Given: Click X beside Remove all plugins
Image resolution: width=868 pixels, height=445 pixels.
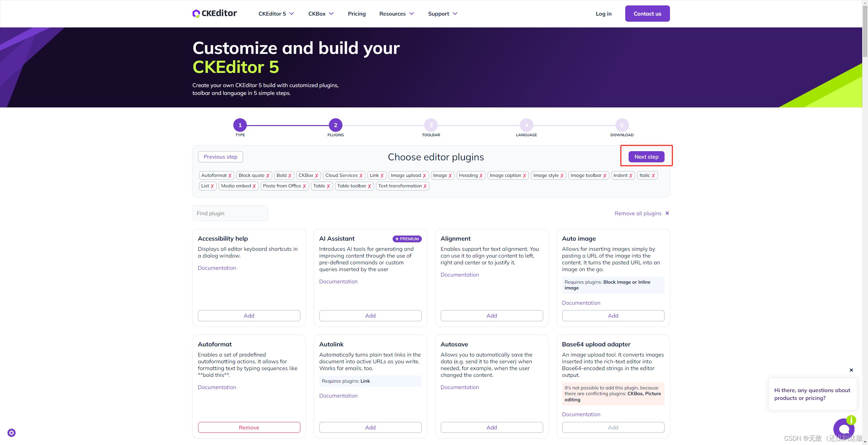Looking at the screenshot, I should (667, 213).
